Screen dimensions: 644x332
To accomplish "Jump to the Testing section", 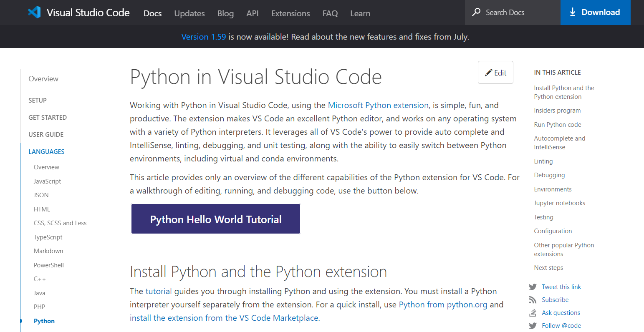I will (x=543, y=217).
